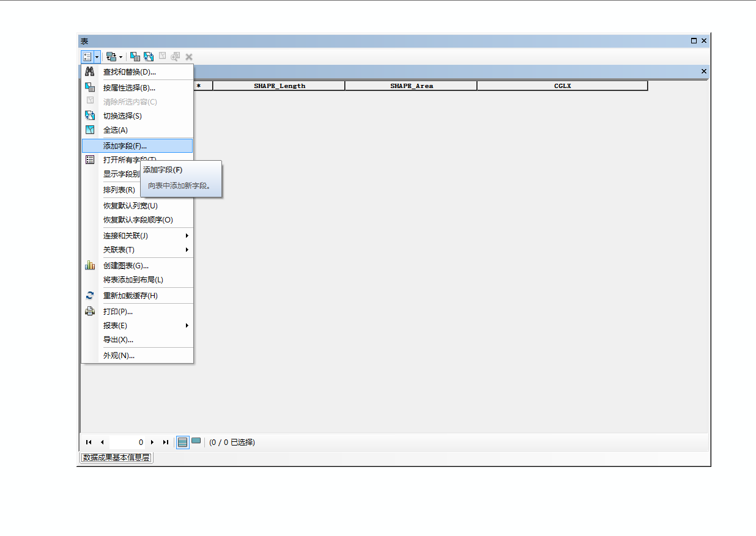Click the record number input field
Viewport: 756px width, 536px height.
click(x=127, y=442)
